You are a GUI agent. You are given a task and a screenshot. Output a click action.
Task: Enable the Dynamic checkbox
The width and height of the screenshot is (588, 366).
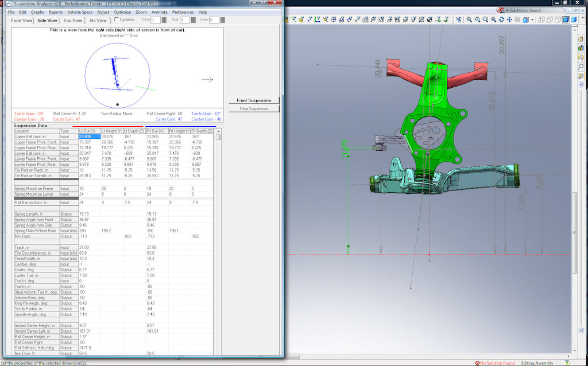117,20
